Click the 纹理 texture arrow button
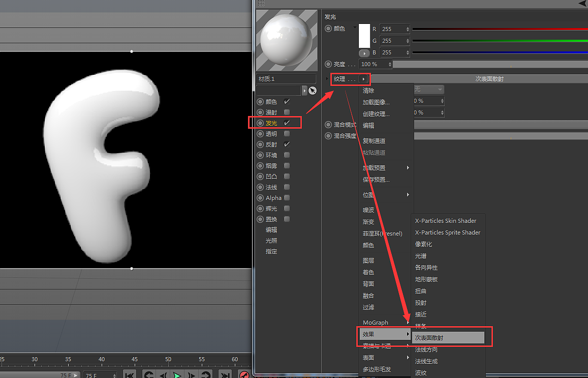Viewport: 588px width, 378px height. (363, 79)
